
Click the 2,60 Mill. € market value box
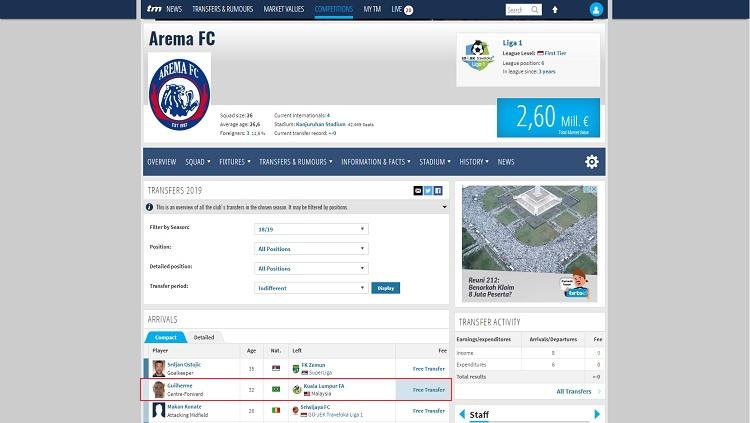548,118
